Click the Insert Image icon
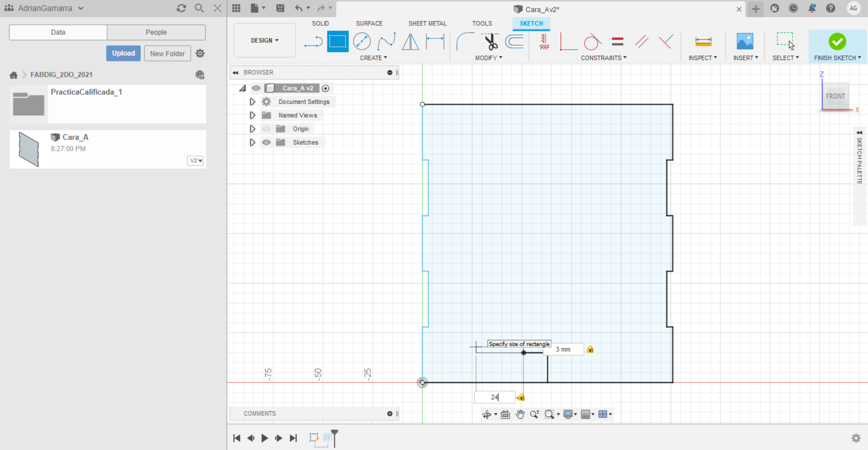 click(x=745, y=42)
